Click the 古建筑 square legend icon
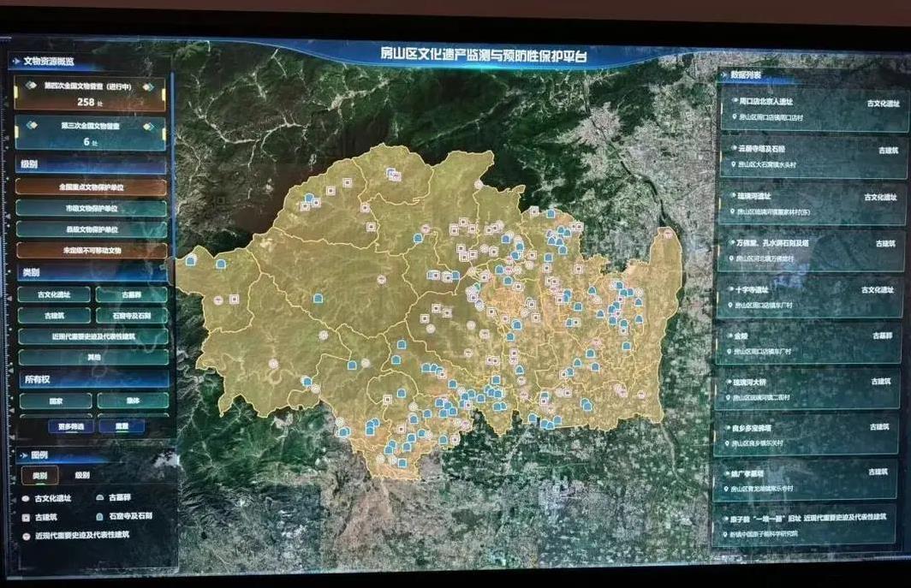 pyautogui.click(x=26, y=517)
